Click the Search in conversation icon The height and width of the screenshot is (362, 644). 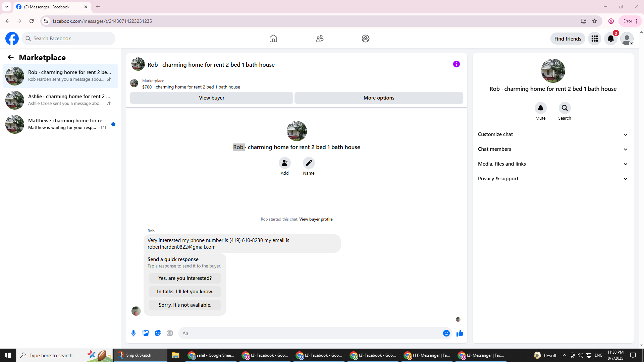[565, 108]
